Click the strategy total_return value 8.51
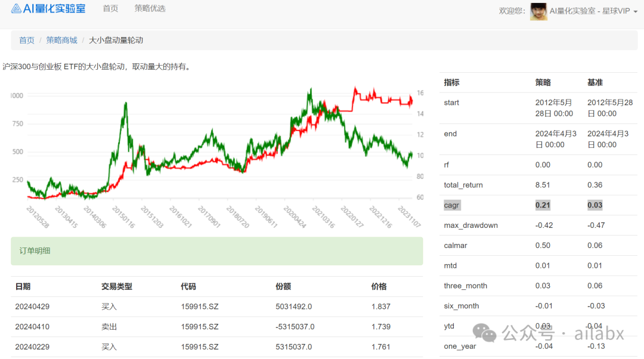This screenshot has width=644, height=359. click(x=543, y=185)
